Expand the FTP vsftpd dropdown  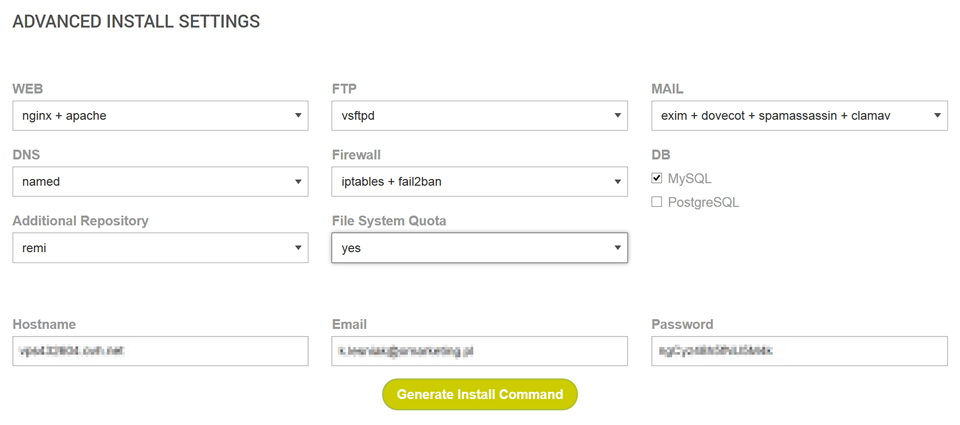479,116
